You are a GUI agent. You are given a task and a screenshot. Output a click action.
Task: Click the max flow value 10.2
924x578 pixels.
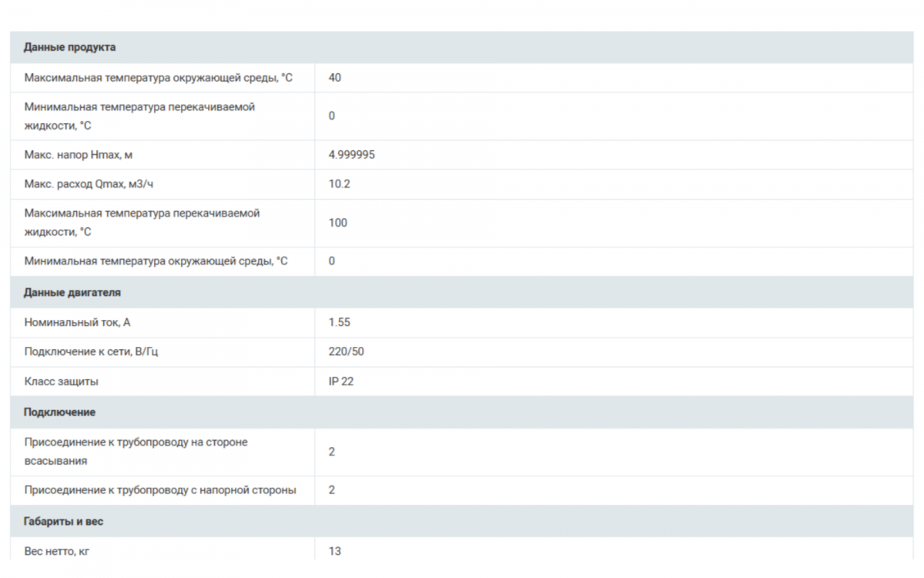[340, 184]
